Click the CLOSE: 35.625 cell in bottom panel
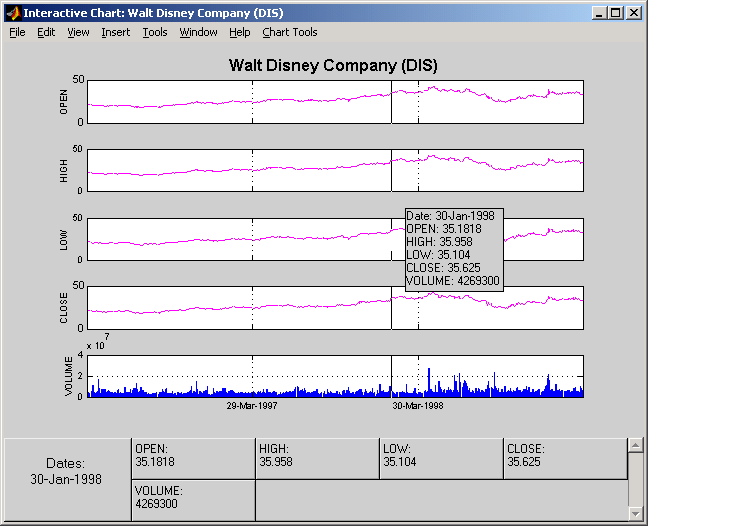 pos(565,459)
